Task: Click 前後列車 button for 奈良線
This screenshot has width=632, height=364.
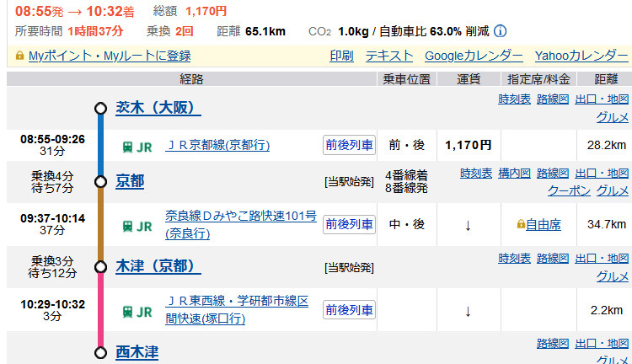Action: click(x=349, y=224)
